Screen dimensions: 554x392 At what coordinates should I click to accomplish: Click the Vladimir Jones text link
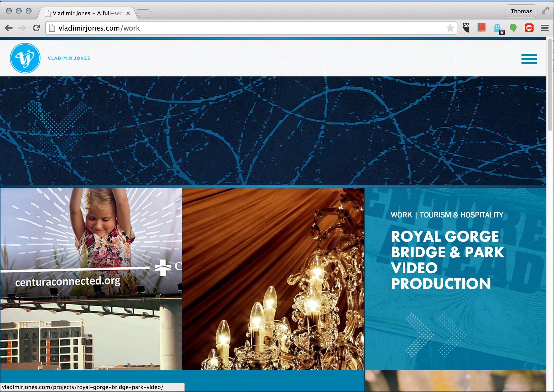tap(69, 58)
